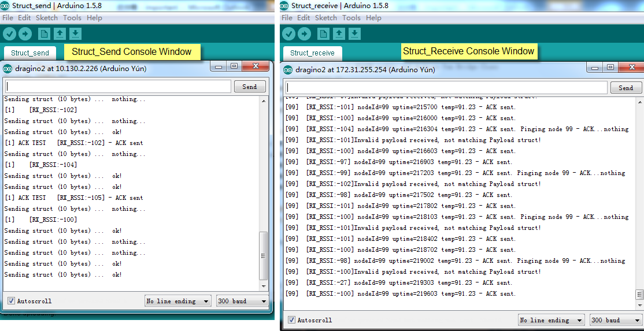Open File menu in Struct_send window
The height and width of the screenshot is (331, 644).
tap(8, 18)
